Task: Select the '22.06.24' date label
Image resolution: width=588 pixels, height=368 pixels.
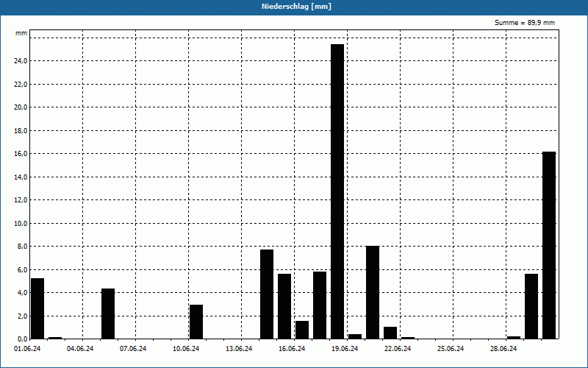Action: (x=398, y=349)
